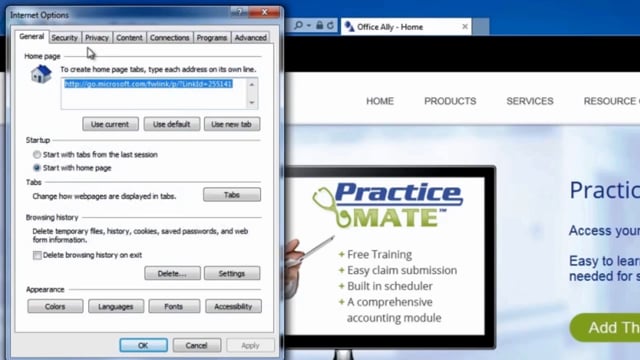Click the Use new tab button
This screenshot has height=360, width=640.
click(x=232, y=124)
